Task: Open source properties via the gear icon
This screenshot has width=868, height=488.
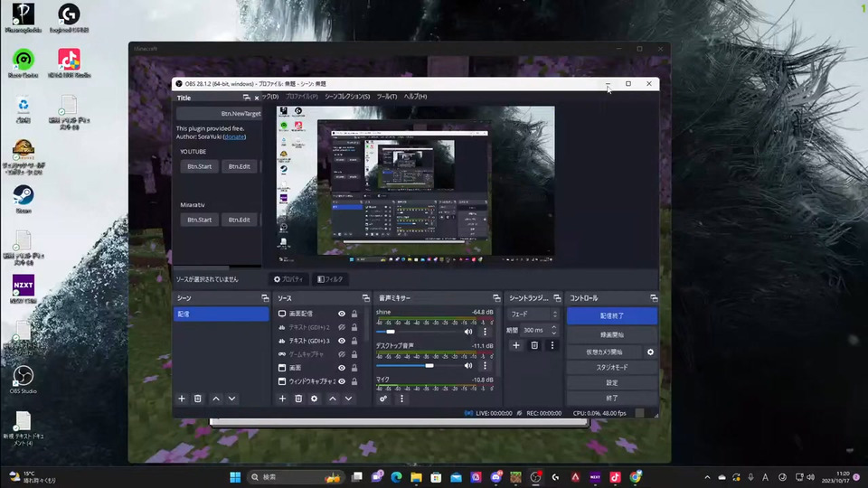Action: [x=315, y=399]
